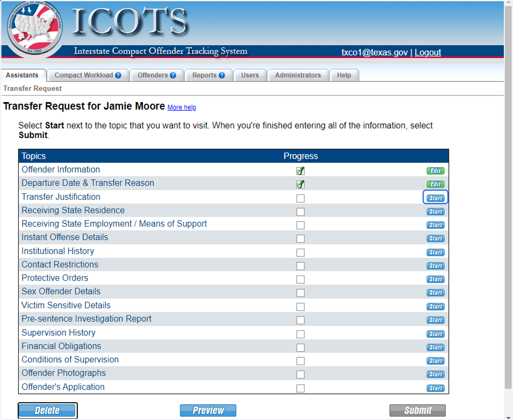Open the Users tab
This screenshot has height=420, width=513.
pos(250,75)
